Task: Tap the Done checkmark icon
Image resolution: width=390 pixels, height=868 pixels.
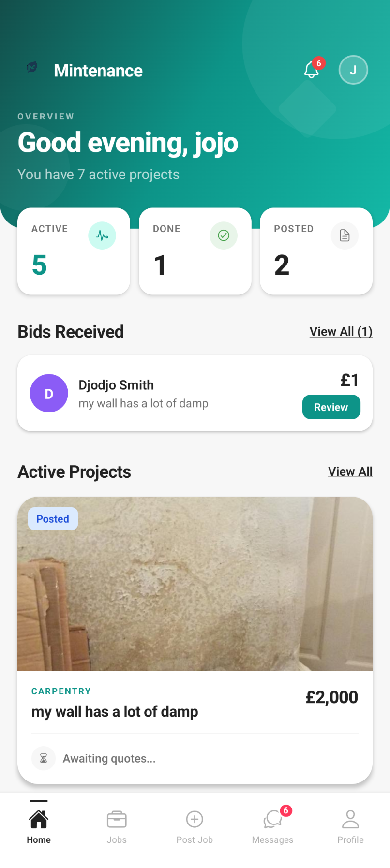Action: point(224,235)
